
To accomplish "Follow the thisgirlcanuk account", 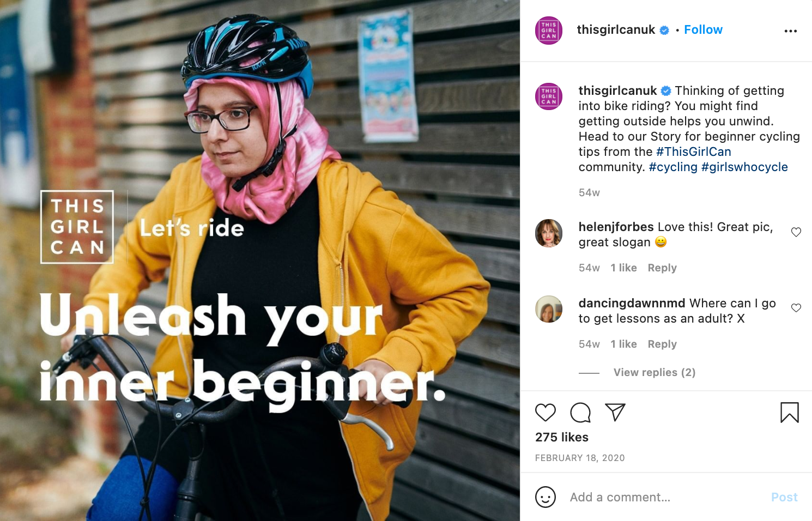I will tap(703, 30).
